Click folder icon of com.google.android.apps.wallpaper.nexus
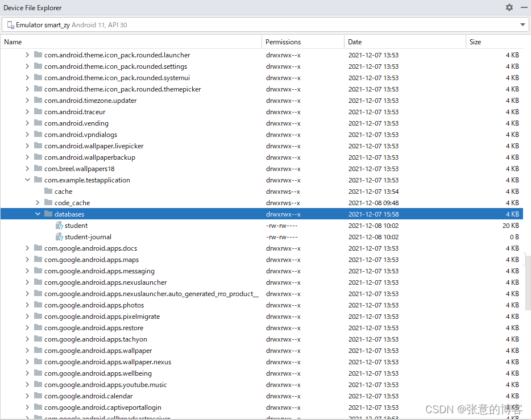Screen dimensions: 531x420 [38, 361]
